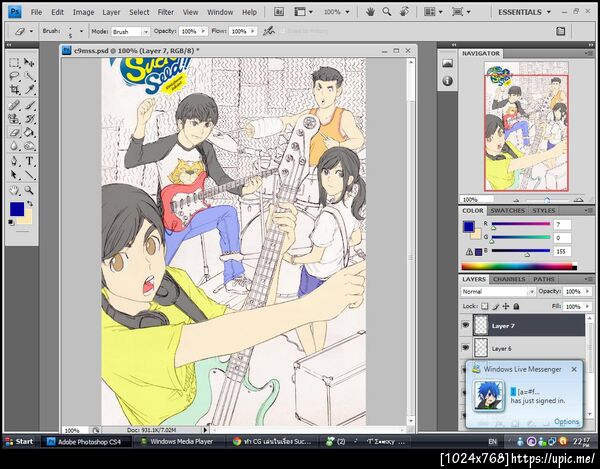Viewport: 600px width, 469px height.
Task: Select the Brush tool
Action: pyautogui.click(x=29, y=104)
